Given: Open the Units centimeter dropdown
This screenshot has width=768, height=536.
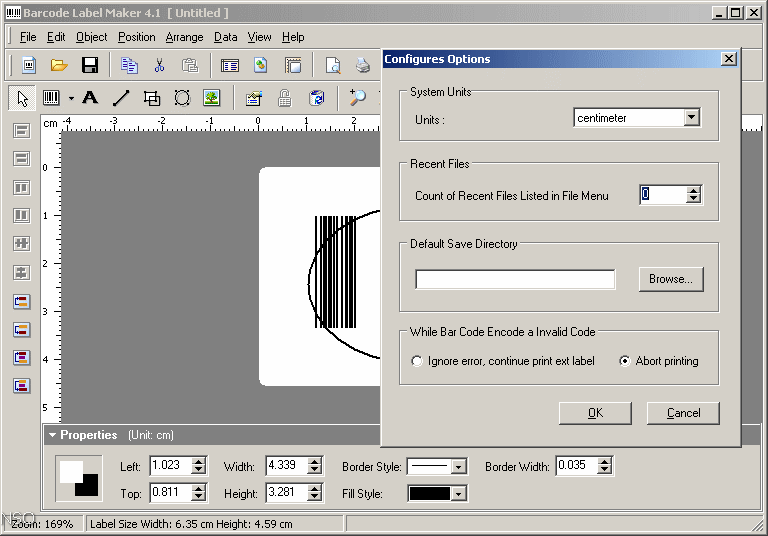Looking at the screenshot, I should click(692, 118).
